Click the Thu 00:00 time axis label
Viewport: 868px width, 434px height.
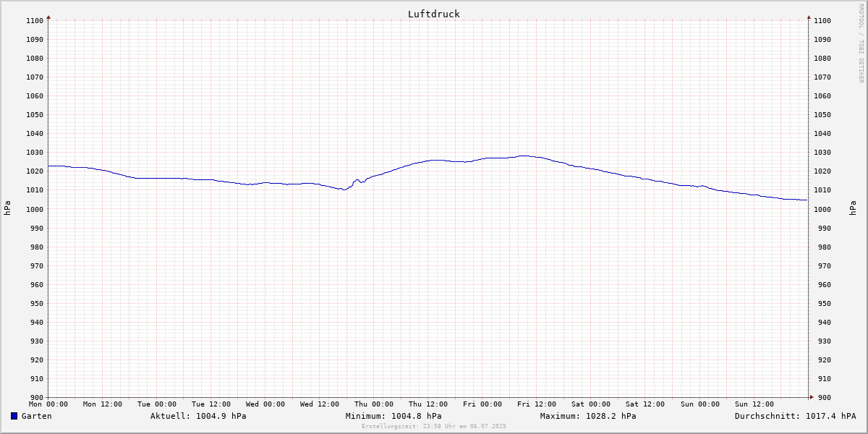[374, 404]
